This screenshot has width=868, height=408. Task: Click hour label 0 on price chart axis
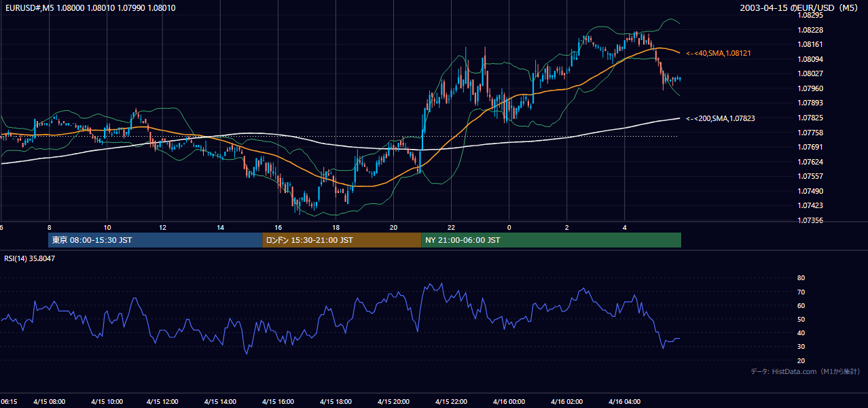coord(509,226)
